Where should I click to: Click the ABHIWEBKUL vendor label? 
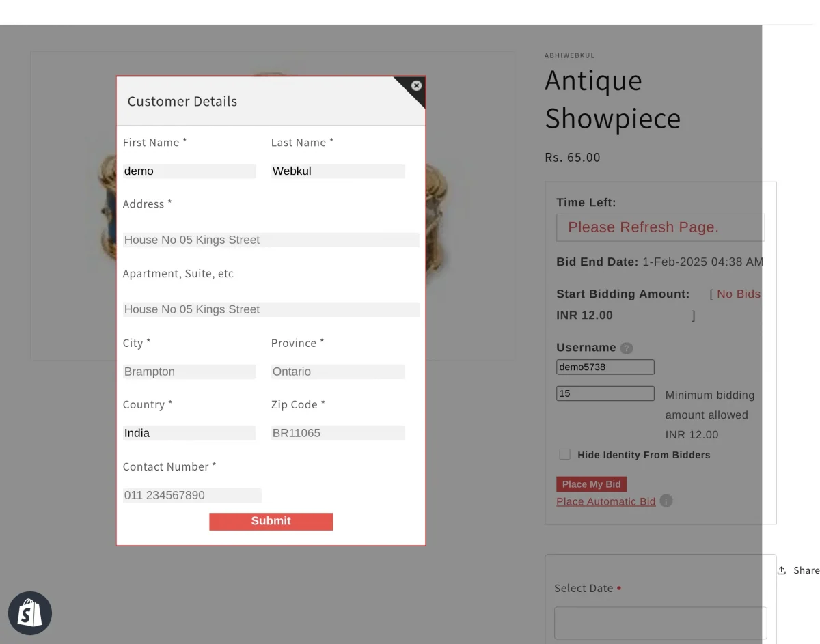coord(569,55)
